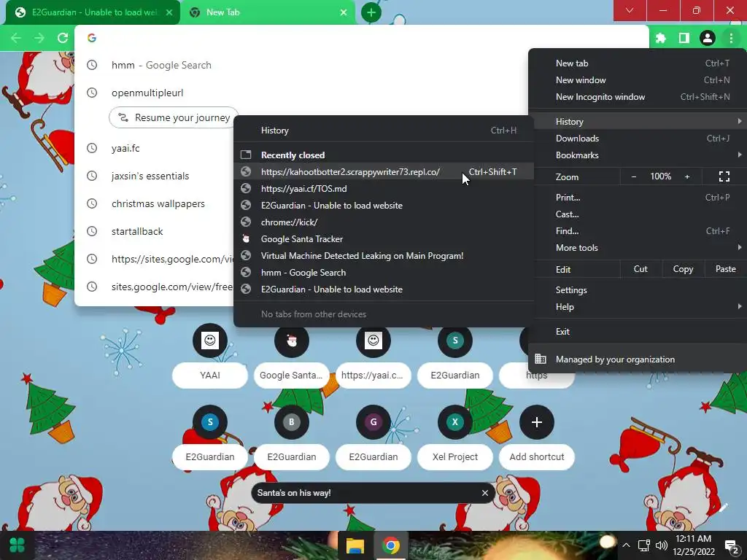Screen dimensions: 747x560
Task: Reload the page with the refresh icon
Action: (63, 38)
